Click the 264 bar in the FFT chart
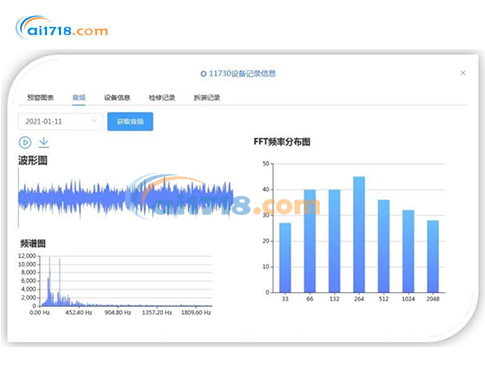485x365 pixels. 359,235
